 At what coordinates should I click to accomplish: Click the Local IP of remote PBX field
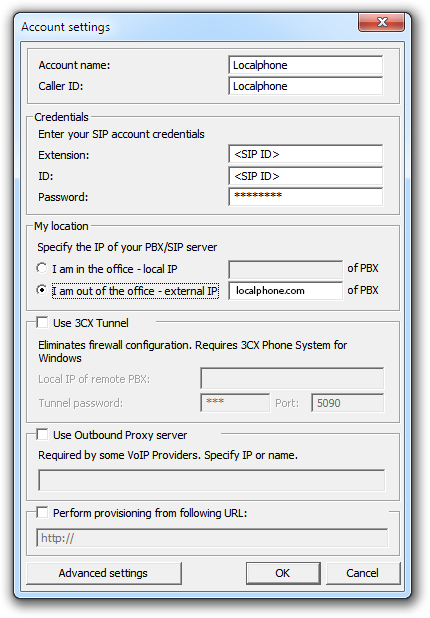(292, 378)
